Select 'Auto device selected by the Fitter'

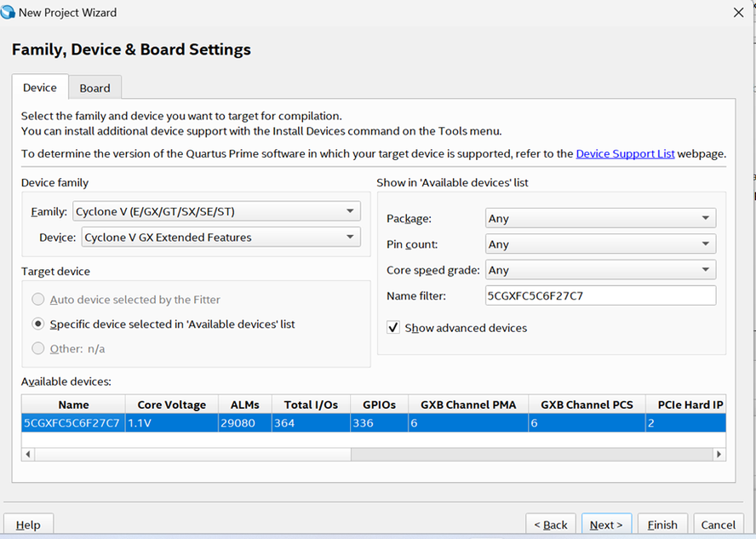(x=37, y=300)
